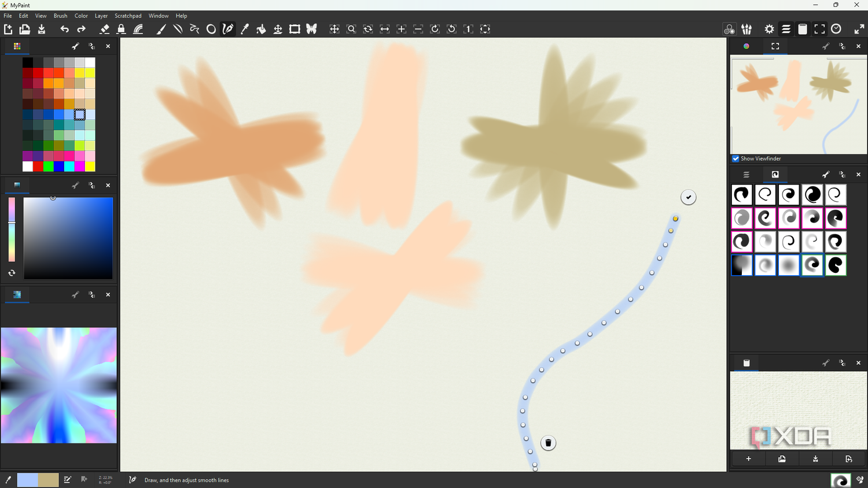
Task: Zoom in the canvas view
Action: point(402,29)
